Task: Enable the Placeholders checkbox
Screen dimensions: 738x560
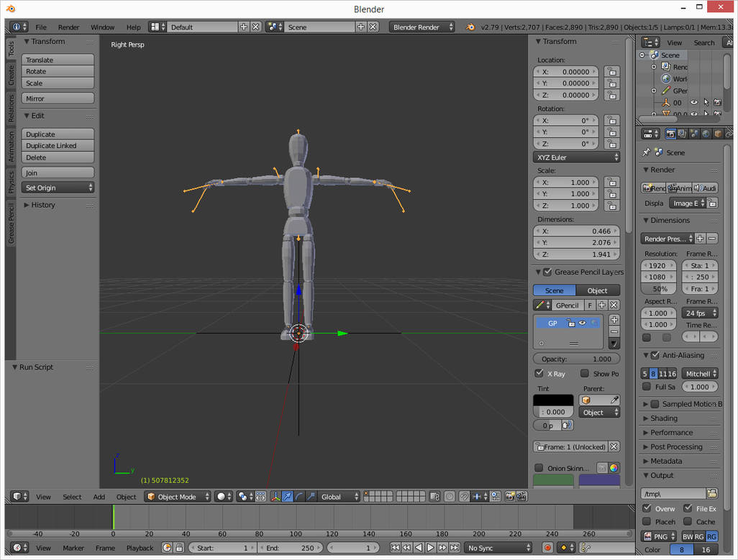Action: click(x=647, y=521)
